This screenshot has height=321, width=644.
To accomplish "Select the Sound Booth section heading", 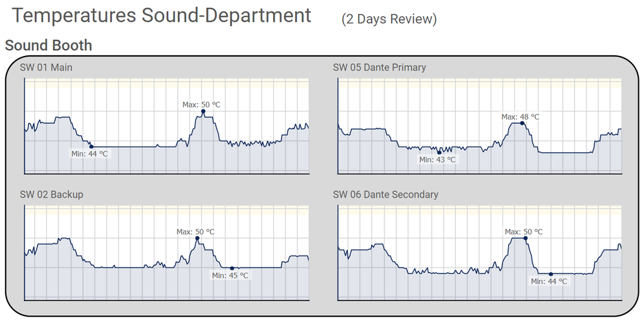I will [48, 45].
